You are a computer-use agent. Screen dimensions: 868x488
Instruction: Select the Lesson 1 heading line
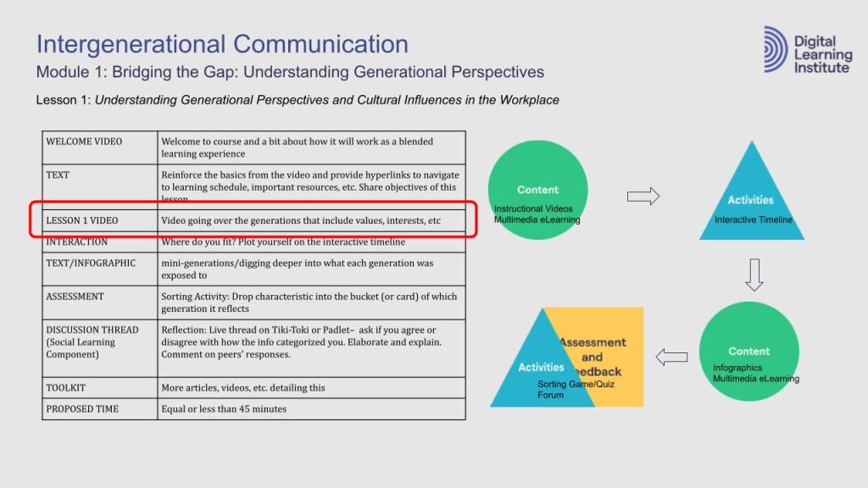point(297,100)
